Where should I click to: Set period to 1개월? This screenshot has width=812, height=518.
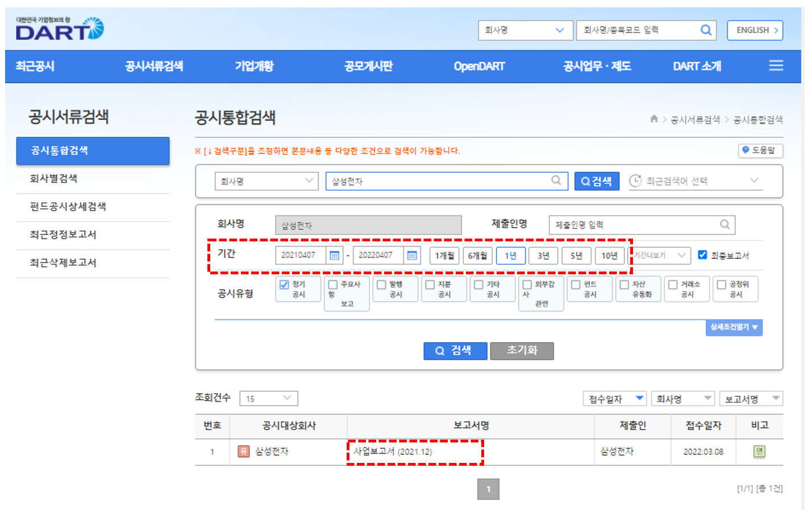pyautogui.click(x=444, y=256)
